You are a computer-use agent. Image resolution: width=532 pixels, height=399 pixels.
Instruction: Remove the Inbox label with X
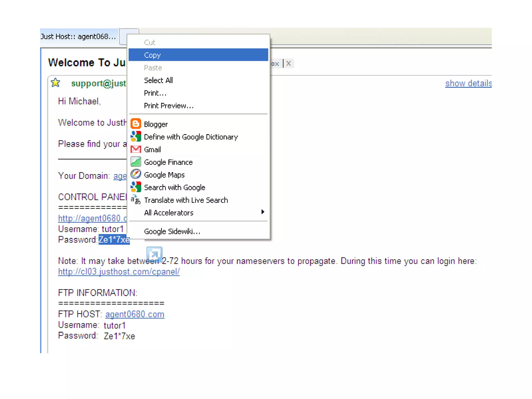point(288,64)
